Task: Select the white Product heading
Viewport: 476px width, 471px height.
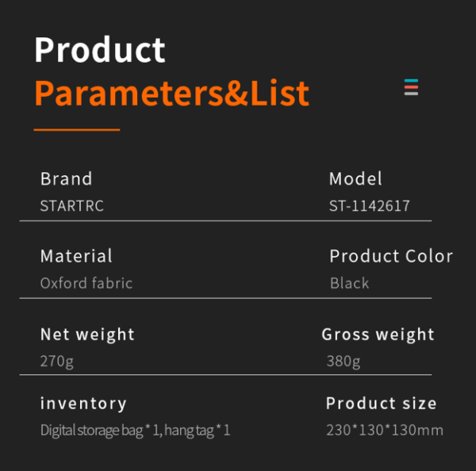Action: pos(100,50)
